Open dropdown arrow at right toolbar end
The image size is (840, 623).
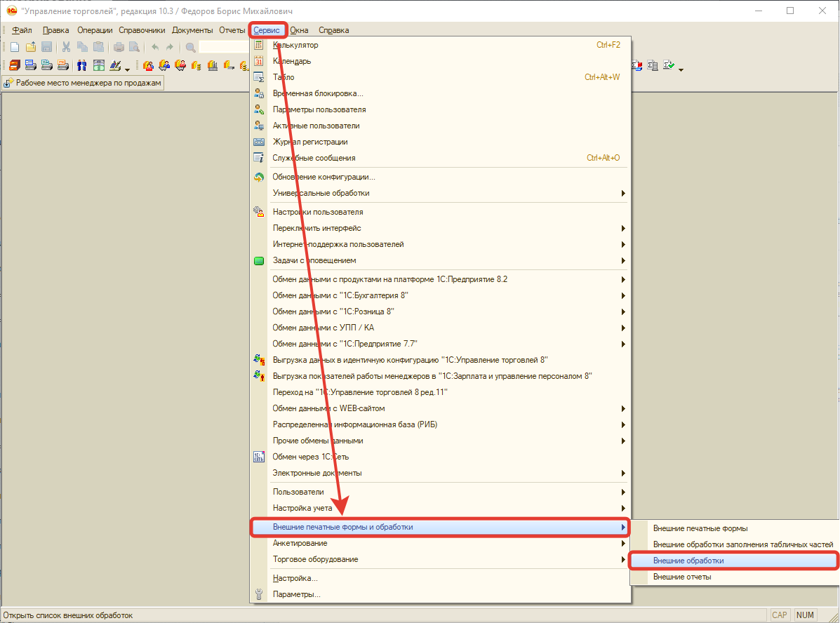pos(681,69)
